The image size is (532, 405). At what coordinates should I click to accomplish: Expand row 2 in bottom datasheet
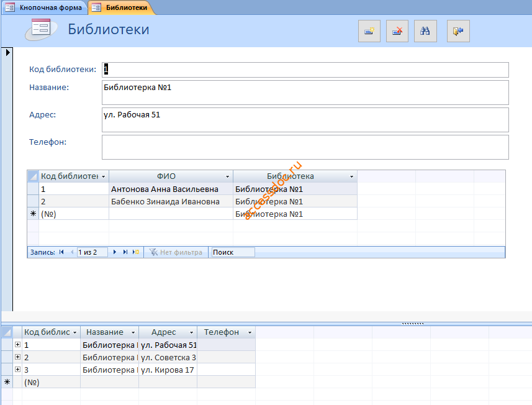click(x=17, y=357)
